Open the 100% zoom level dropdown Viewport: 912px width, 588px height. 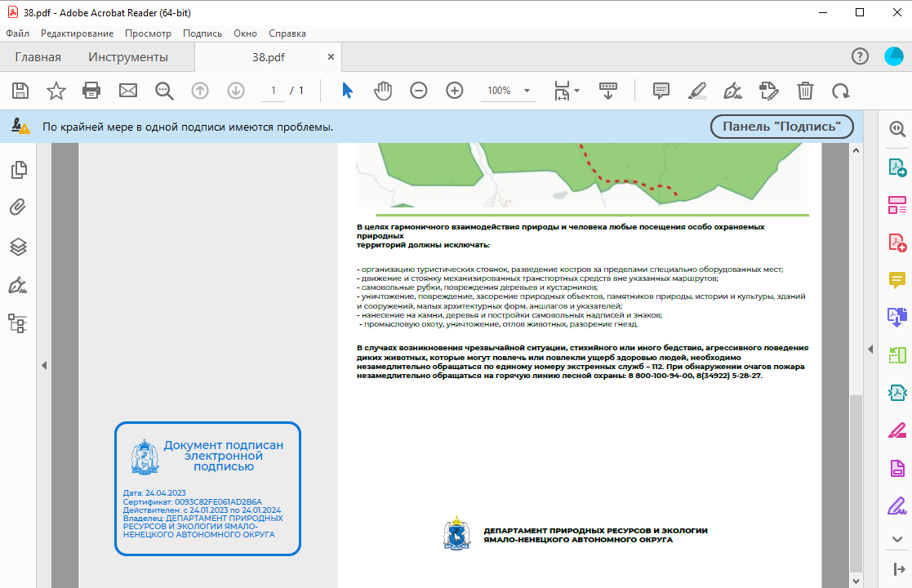527,91
